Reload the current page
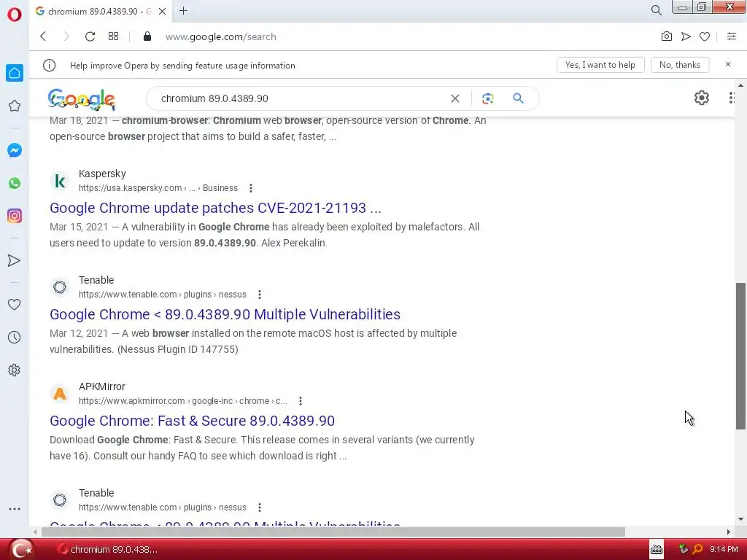 click(x=90, y=36)
